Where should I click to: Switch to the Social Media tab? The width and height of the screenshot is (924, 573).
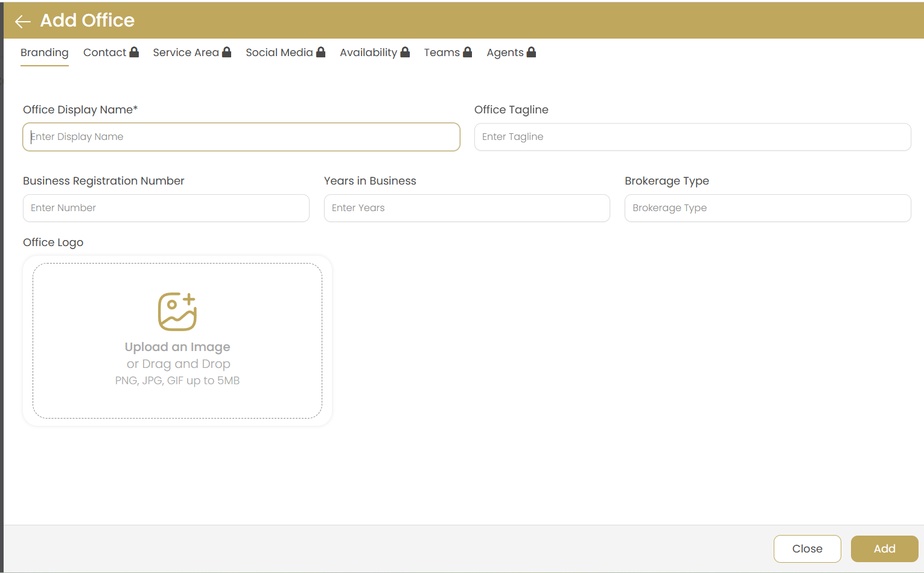pyautogui.click(x=278, y=52)
